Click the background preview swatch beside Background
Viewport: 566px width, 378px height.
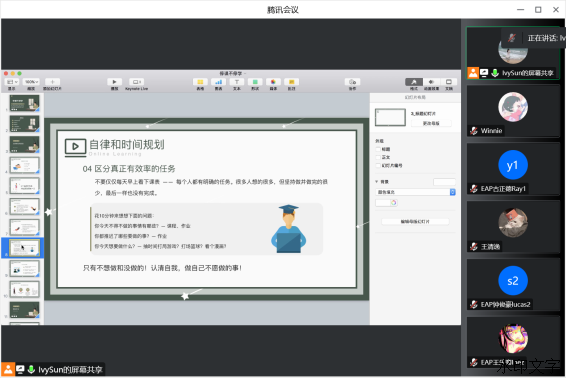click(x=444, y=182)
